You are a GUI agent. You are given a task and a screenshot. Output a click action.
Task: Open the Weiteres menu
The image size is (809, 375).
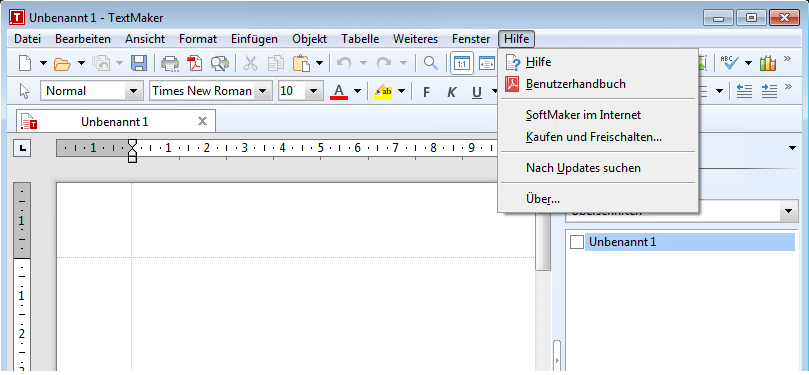tap(415, 39)
